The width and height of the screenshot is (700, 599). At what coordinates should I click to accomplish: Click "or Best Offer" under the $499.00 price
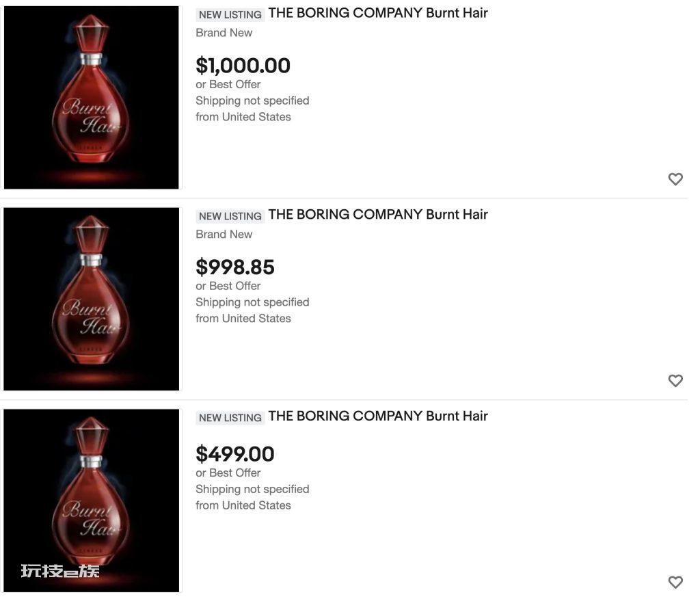(228, 472)
